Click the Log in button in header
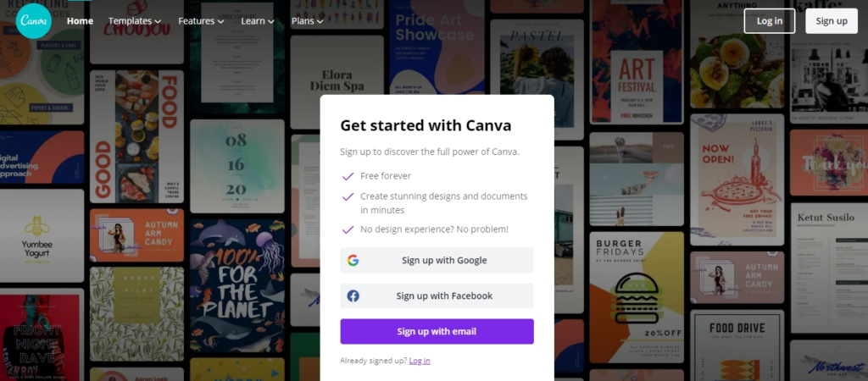The height and width of the screenshot is (381, 868). click(770, 21)
